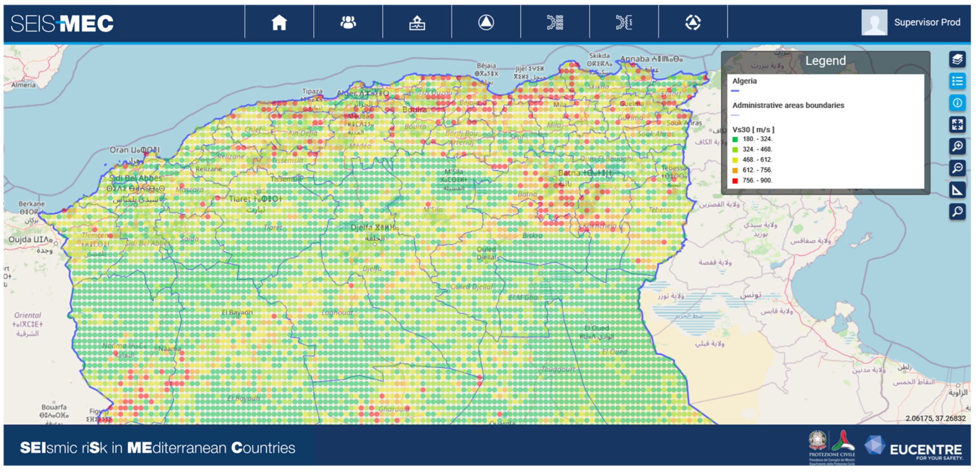The image size is (980, 475).
Task: Click the recycle-style triangle circle icon
Action: pyautogui.click(x=693, y=23)
